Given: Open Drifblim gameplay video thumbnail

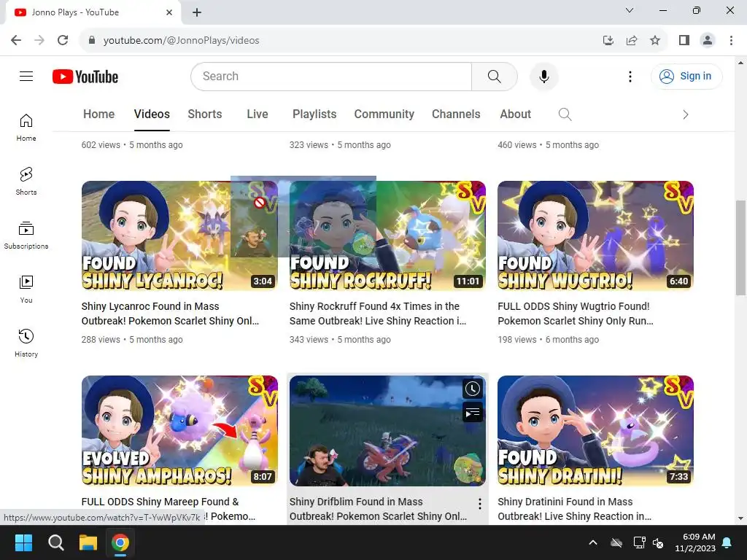Looking at the screenshot, I should tap(387, 430).
